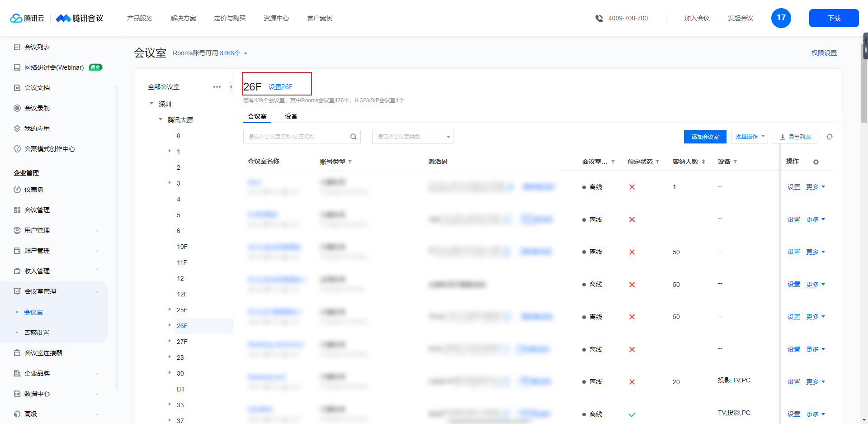The width and height of the screenshot is (868, 424).
Task: Open 更多 in the 投影,TV,PC row
Action: 816,382
